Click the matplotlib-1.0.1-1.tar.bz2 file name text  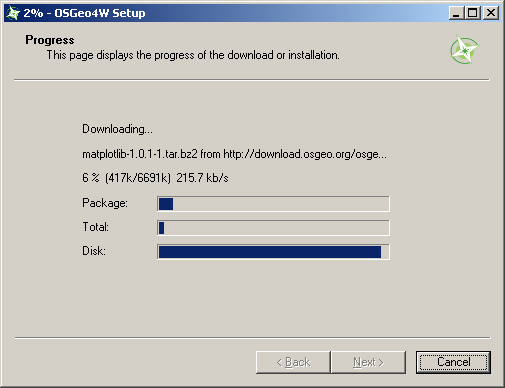pos(140,154)
